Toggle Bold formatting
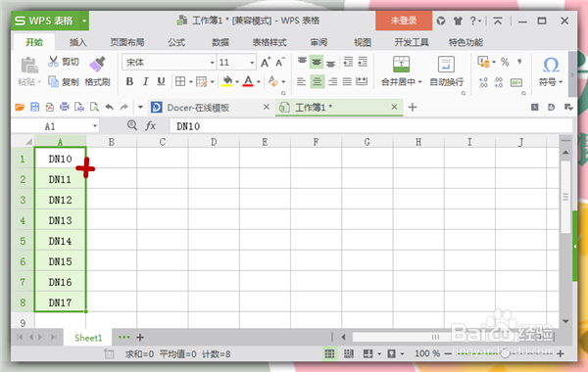The width and height of the screenshot is (588, 372). coord(129,81)
